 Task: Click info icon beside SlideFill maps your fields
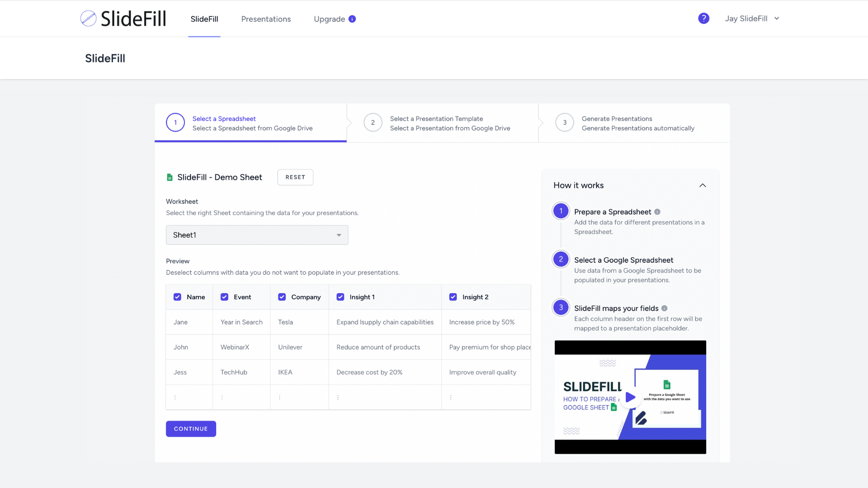[x=664, y=308]
